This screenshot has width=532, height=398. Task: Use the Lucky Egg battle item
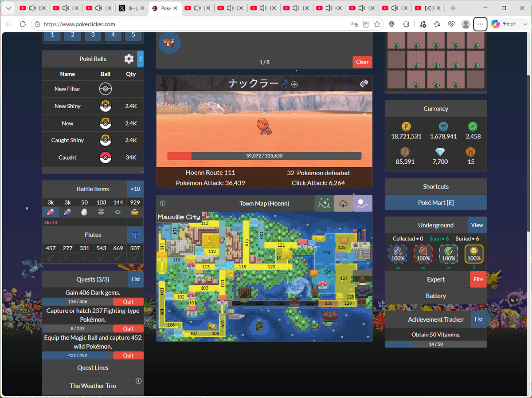84,212
